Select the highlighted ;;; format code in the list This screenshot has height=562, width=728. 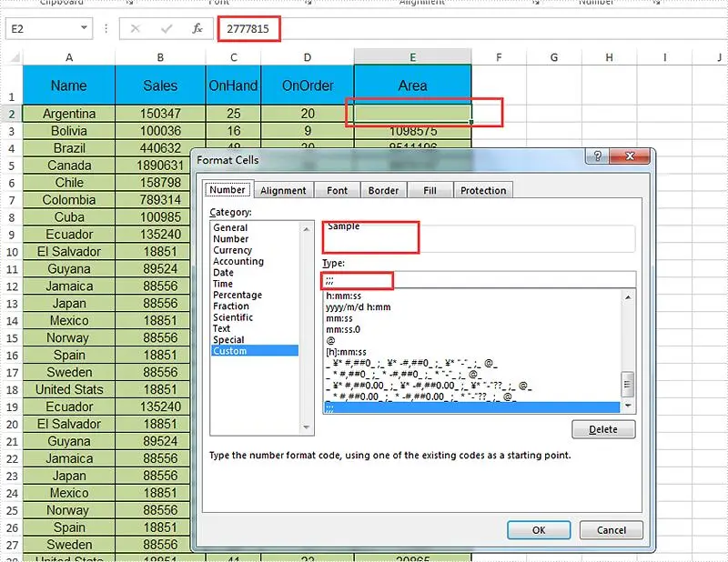[471, 407]
